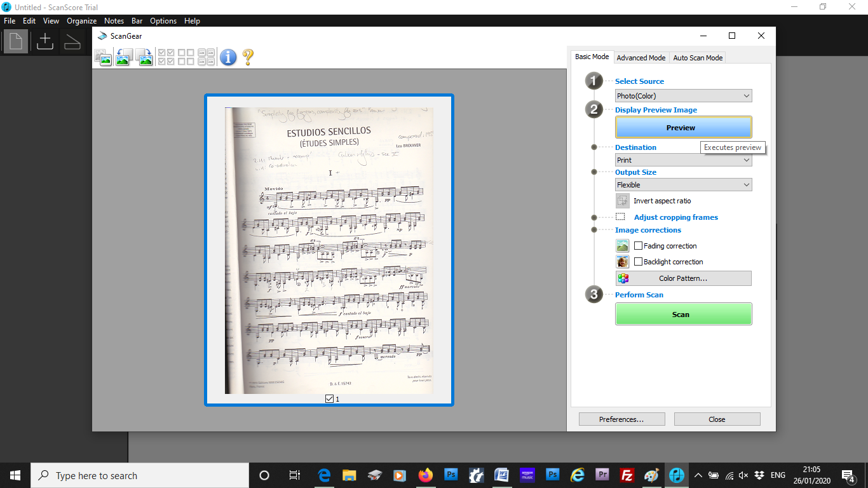Viewport: 868px width, 488px height.
Task: Enable the Backlight correction checkbox
Action: coord(639,262)
